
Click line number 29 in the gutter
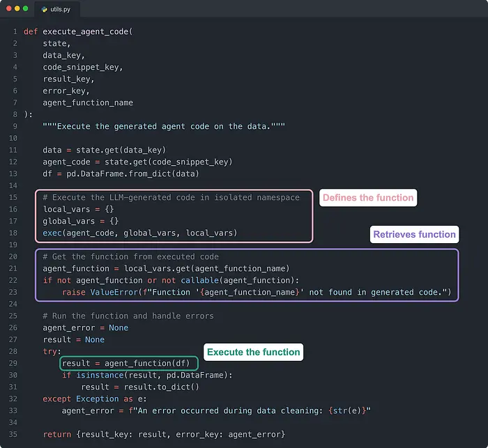pos(13,363)
